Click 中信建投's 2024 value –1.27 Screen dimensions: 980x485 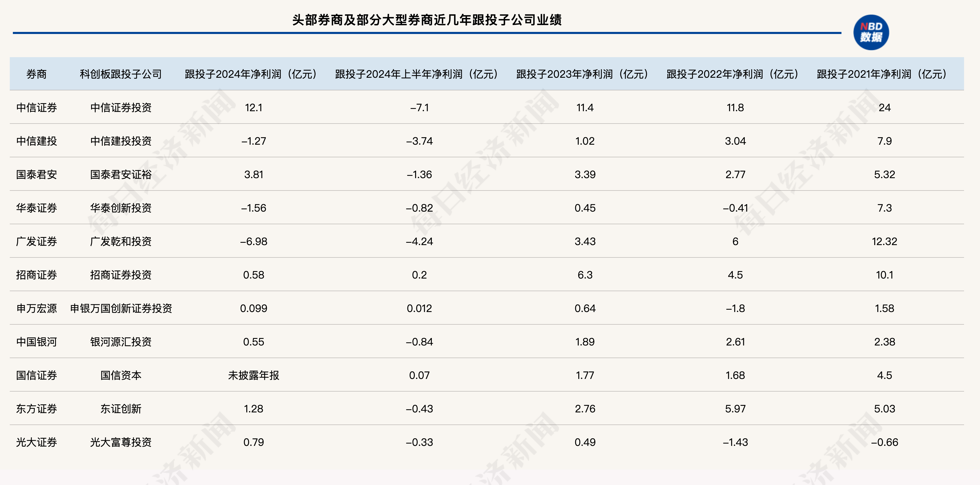pyautogui.click(x=254, y=141)
